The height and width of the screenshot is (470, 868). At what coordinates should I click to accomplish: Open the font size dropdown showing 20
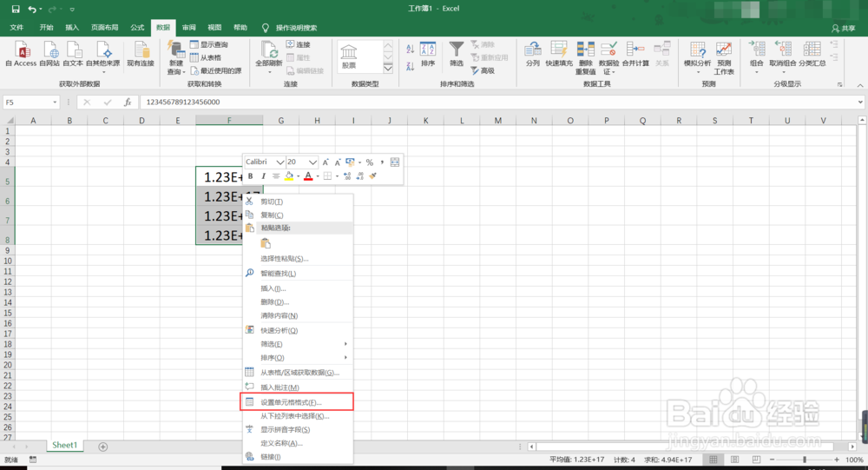click(312, 162)
